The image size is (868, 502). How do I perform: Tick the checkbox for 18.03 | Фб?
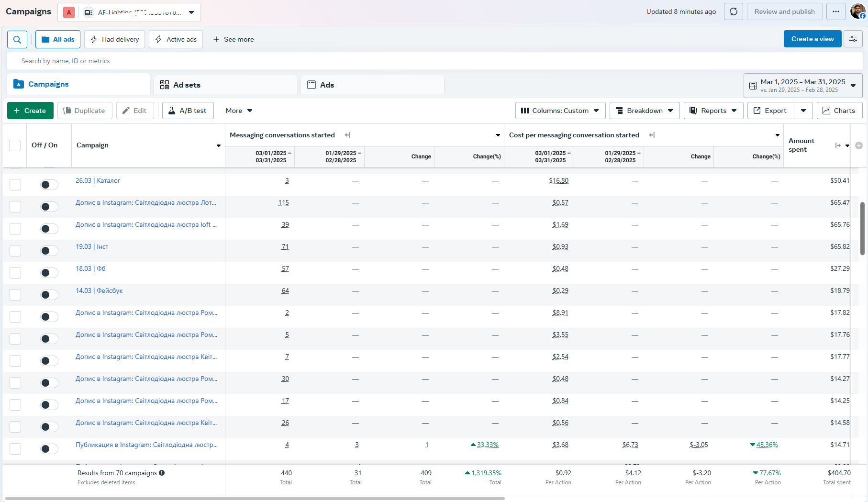pyautogui.click(x=15, y=273)
